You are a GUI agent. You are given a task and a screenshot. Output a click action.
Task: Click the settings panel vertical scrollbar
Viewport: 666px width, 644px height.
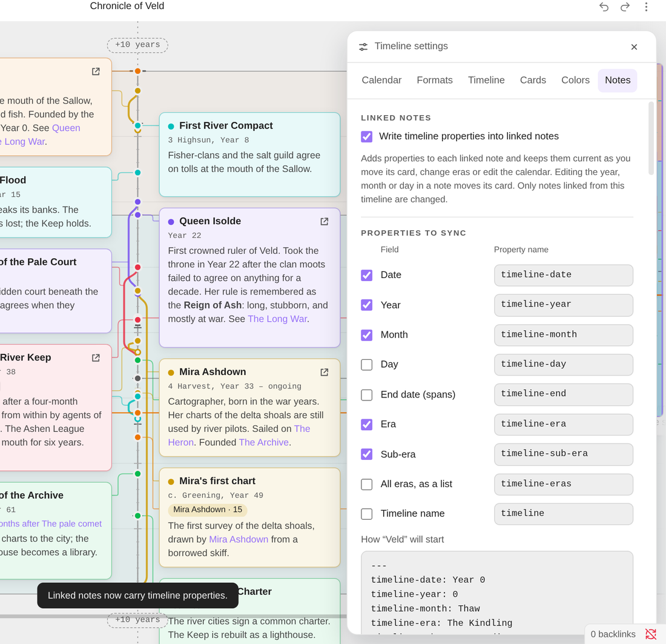[651, 138]
